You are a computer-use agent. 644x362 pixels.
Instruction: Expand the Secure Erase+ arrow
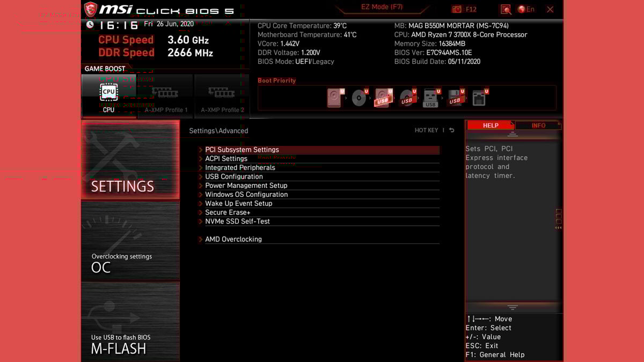tap(201, 212)
